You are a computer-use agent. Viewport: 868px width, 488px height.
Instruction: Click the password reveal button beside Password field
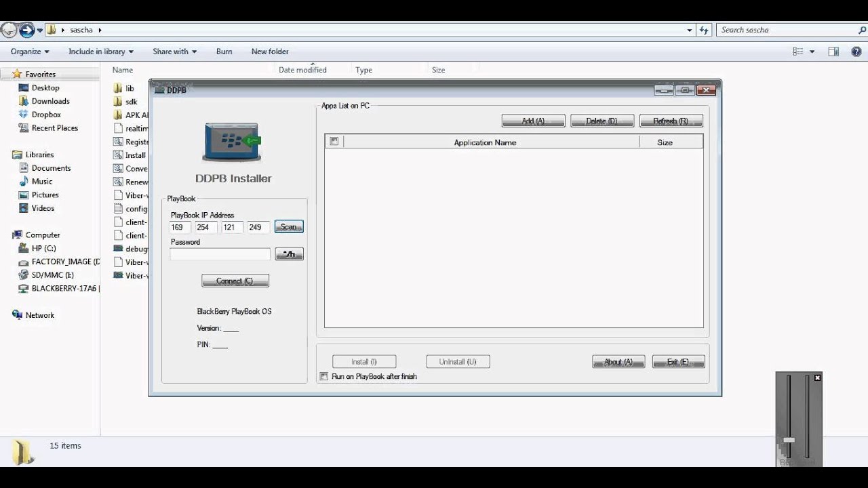[289, 254]
